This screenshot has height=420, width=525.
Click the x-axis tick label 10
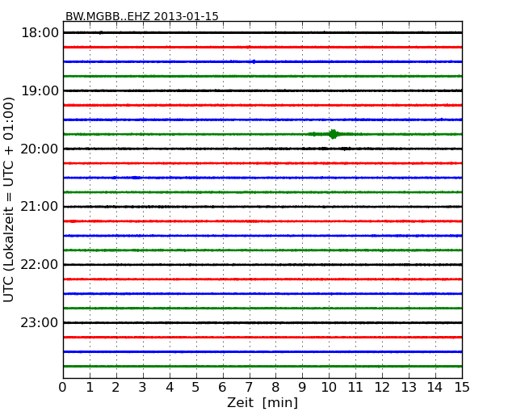click(329, 388)
